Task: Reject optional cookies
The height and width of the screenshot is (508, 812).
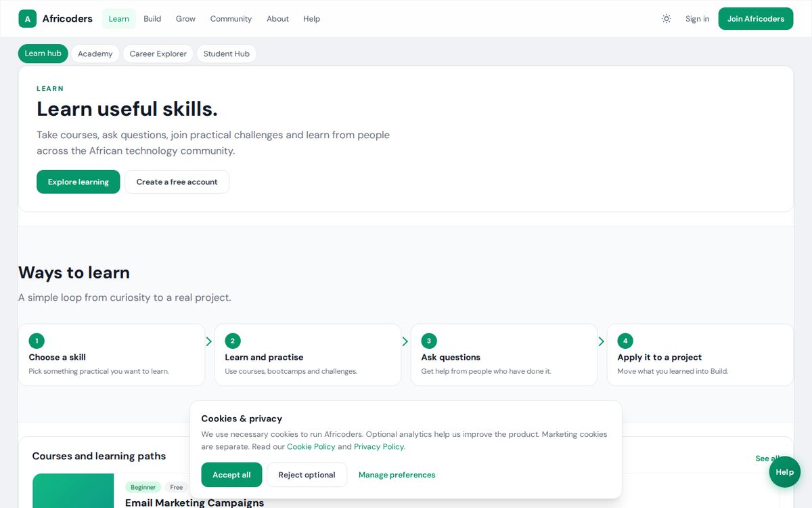Action: pyautogui.click(x=307, y=475)
